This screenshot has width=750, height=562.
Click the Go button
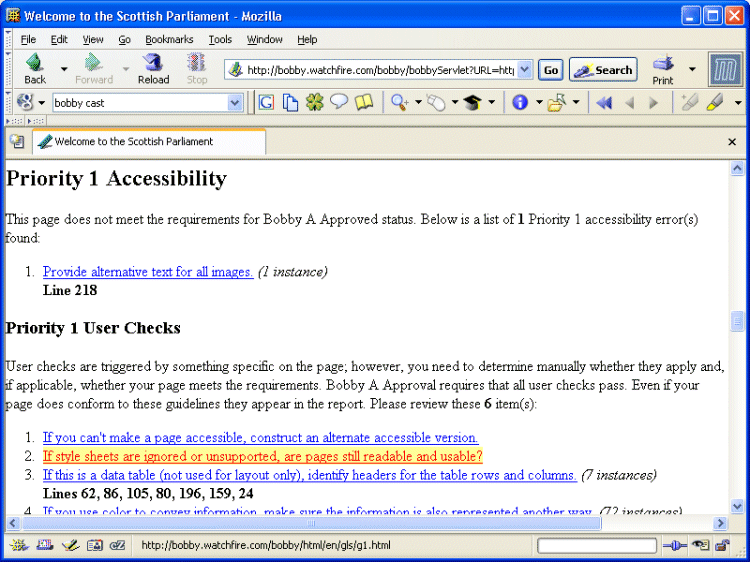pos(551,70)
